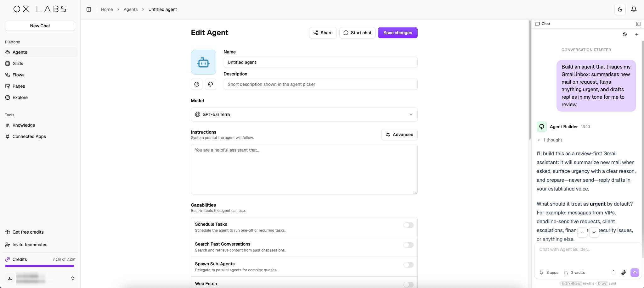
Task: Click Save changes
Action: (x=398, y=33)
